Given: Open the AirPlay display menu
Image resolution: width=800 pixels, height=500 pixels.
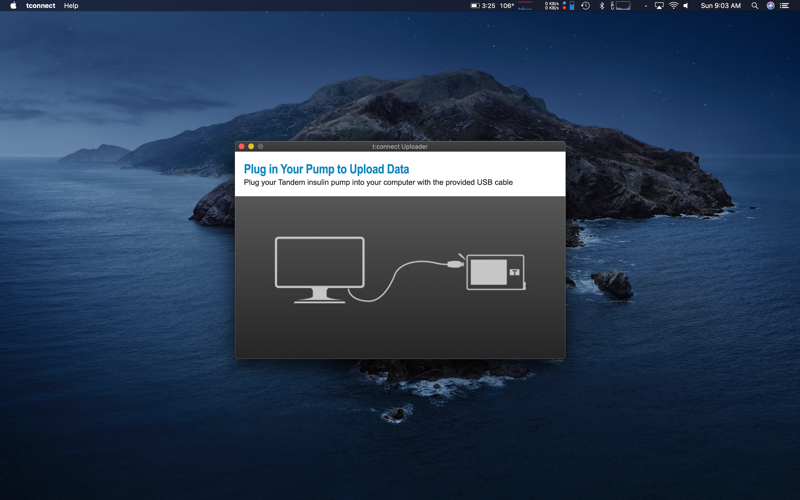Looking at the screenshot, I should click(x=659, y=6).
